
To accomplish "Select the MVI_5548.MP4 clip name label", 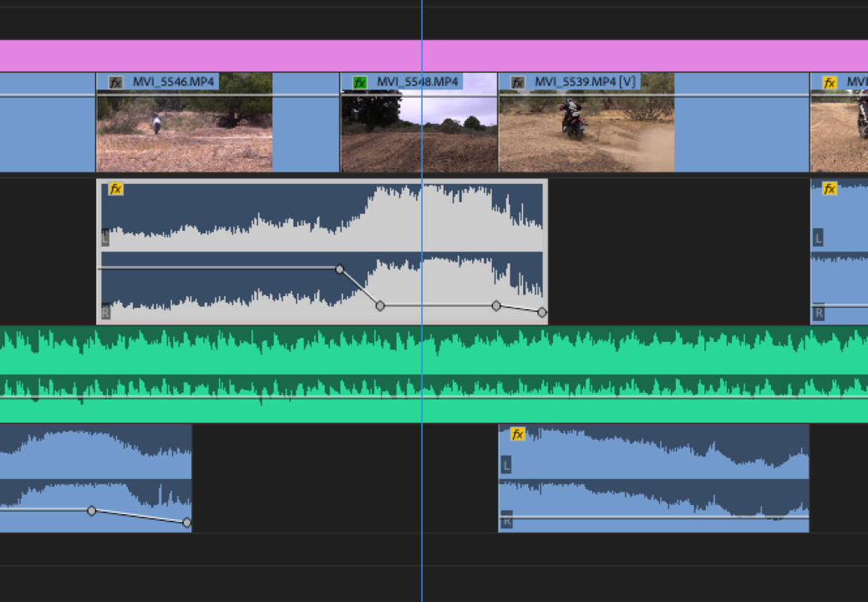I will [x=418, y=82].
